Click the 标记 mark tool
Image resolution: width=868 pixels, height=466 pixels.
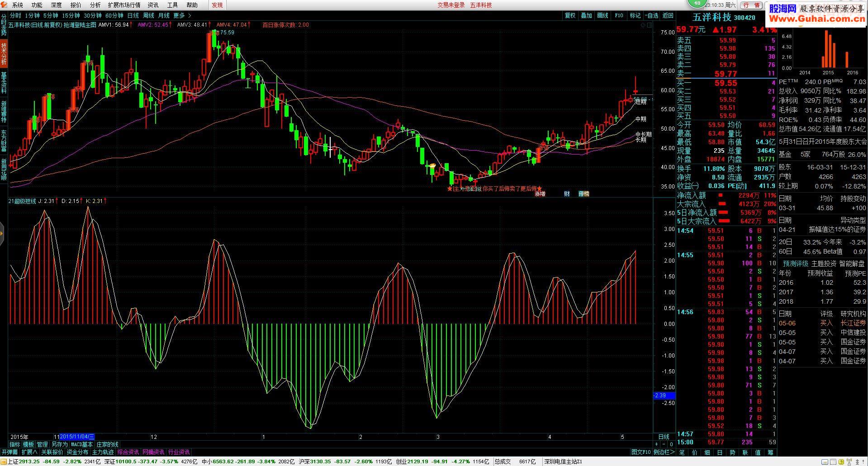(635, 15)
